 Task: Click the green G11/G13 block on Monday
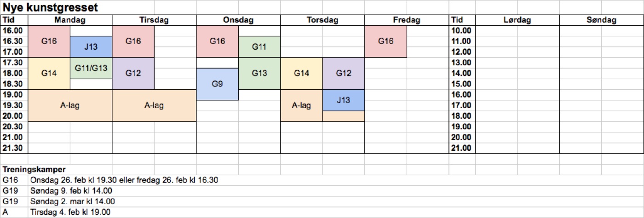(91, 69)
